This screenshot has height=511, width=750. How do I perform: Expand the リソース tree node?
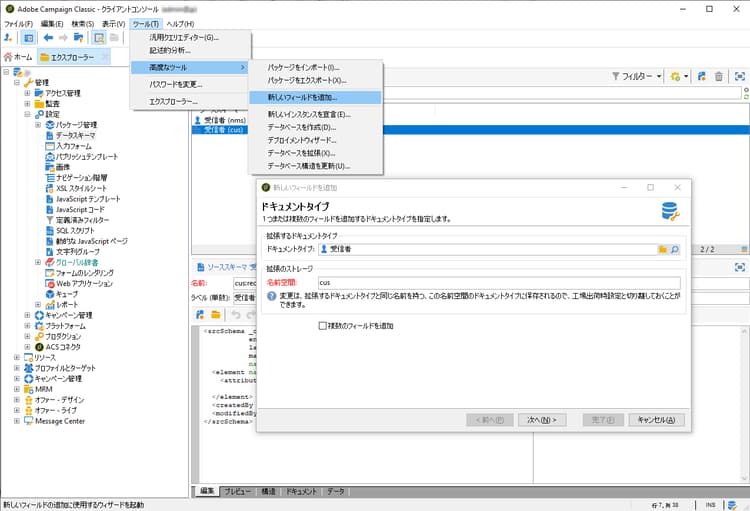click(17, 357)
